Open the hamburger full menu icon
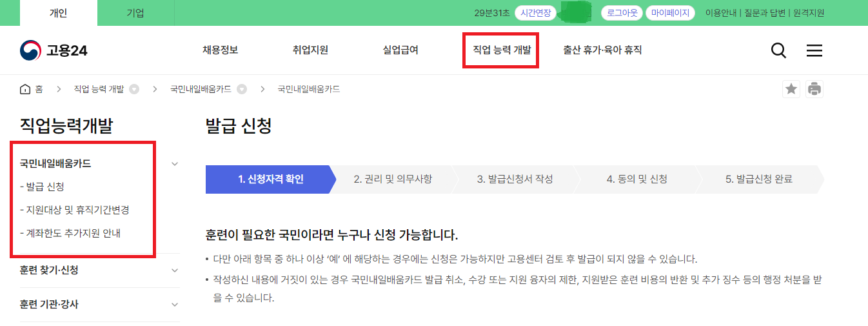 (814, 50)
